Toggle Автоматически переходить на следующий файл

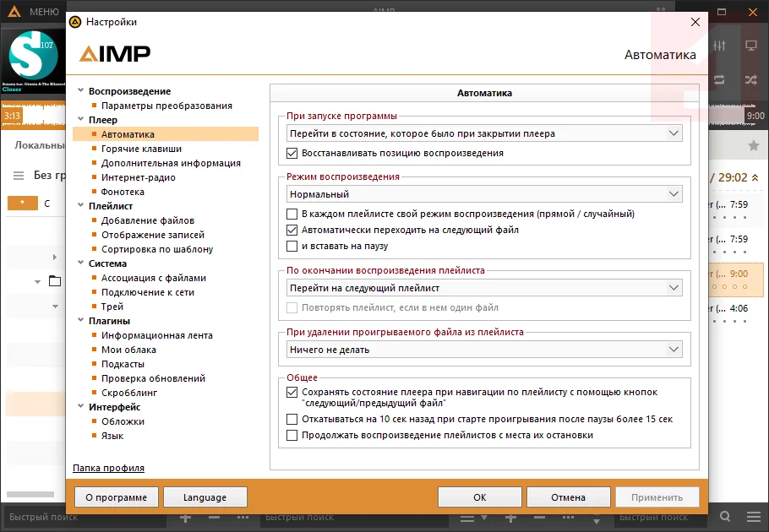click(x=292, y=230)
